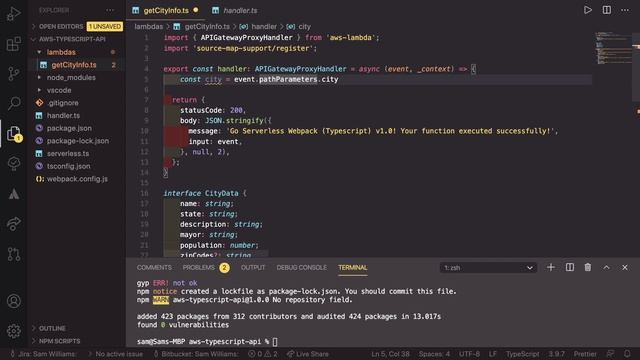This screenshot has height=360, width=640.
Task: Click Bitbucket: Sam Williams status item
Action: [196, 354]
